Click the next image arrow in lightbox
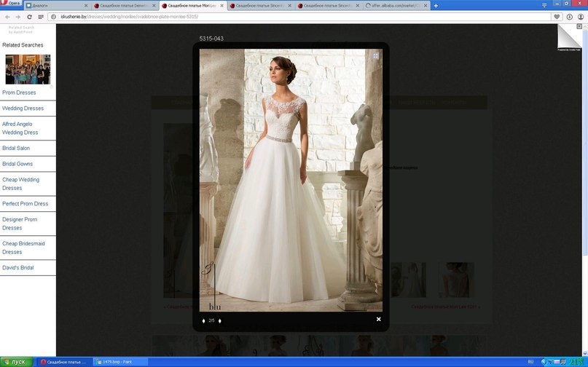588x367 pixels. pos(219,320)
